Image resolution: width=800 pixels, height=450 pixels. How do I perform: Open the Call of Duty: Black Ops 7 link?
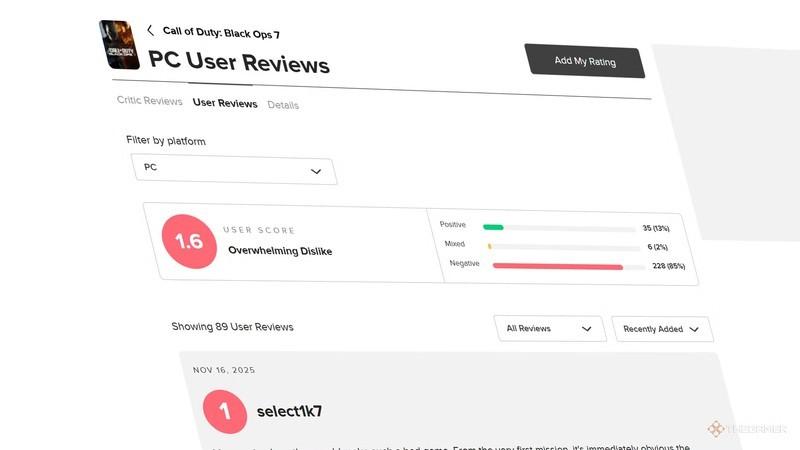[x=221, y=33]
